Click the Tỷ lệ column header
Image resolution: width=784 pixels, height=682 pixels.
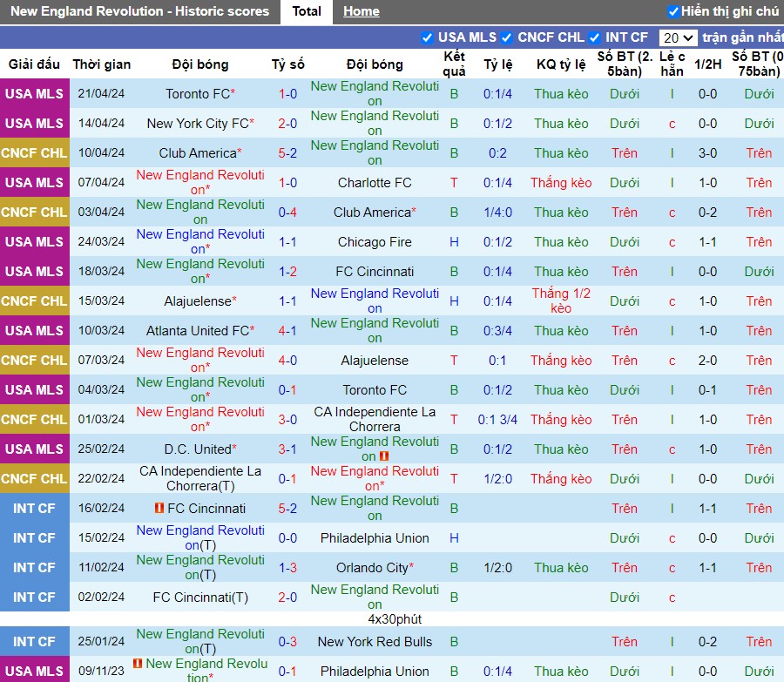click(x=497, y=64)
